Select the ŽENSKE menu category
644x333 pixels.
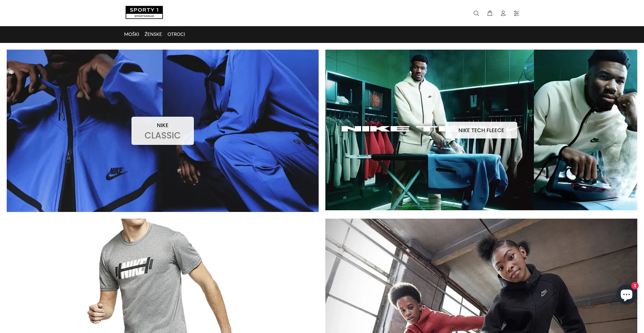coord(153,34)
